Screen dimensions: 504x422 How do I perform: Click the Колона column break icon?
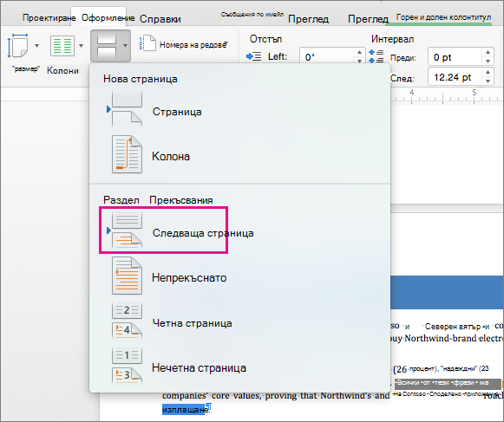[127, 154]
